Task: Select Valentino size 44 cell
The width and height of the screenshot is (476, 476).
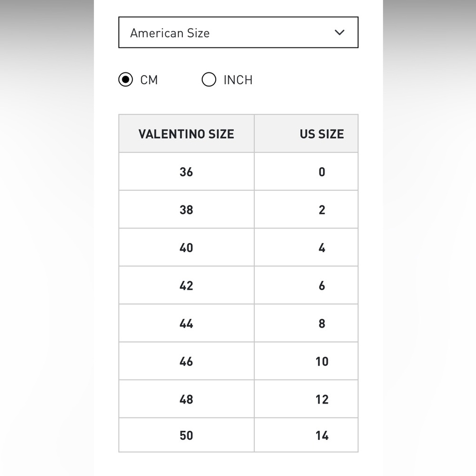Action: pos(187,323)
